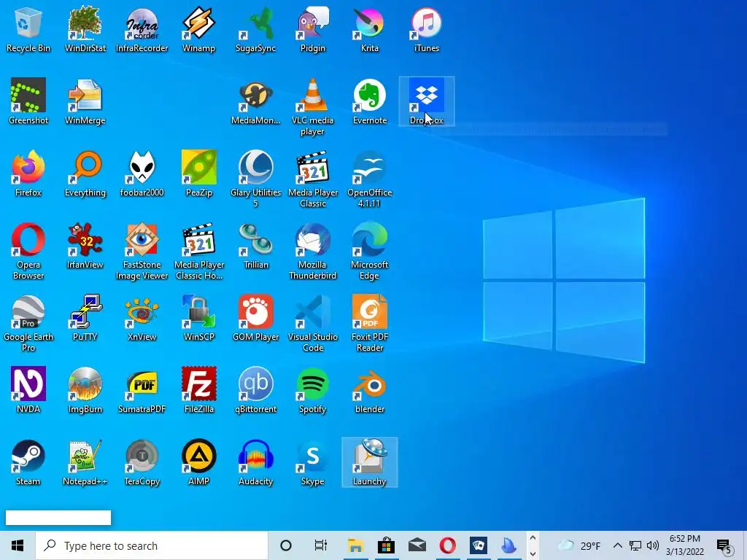Launch Microsoft Store from the taskbar
Viewport: 747px width, 560px height.
(387, 545)
